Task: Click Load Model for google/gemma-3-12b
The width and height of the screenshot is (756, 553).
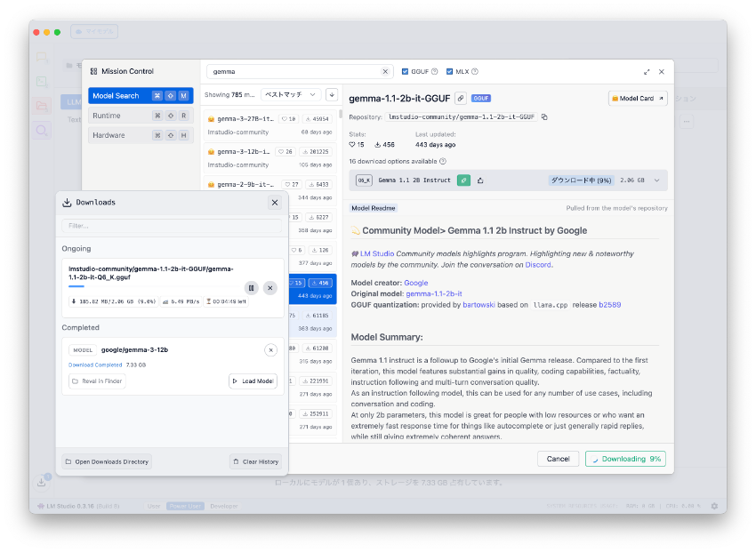Action: pos(253,381)
